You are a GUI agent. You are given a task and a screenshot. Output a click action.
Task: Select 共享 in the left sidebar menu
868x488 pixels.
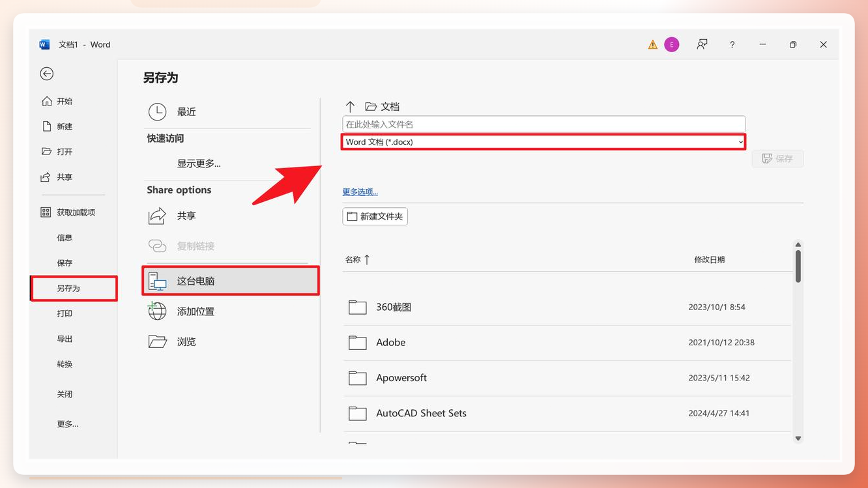click(x=65, y=177)
